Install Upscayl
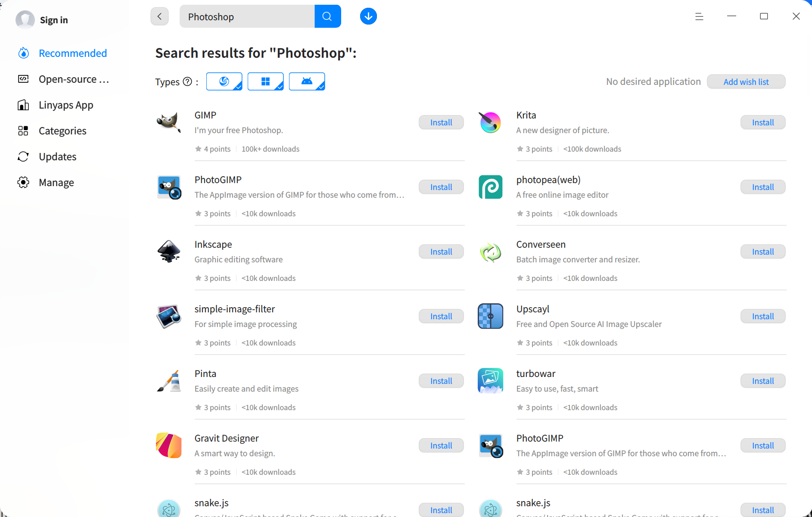 [x=763, y=316]
